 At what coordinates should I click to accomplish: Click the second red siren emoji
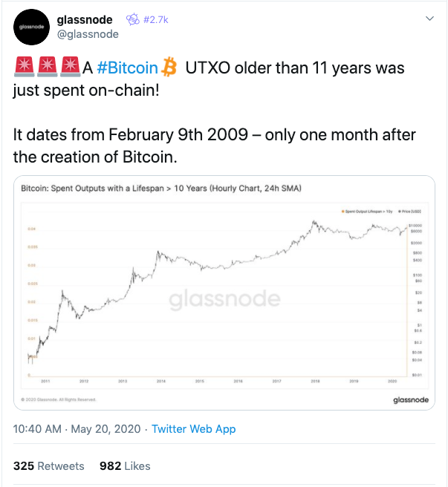click(x=48, y=67)
